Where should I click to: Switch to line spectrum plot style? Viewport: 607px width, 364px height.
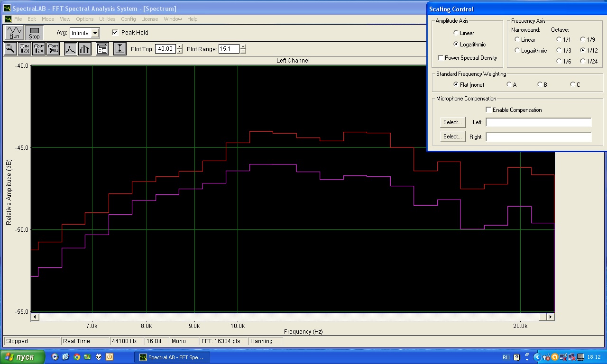coord(71,49)
